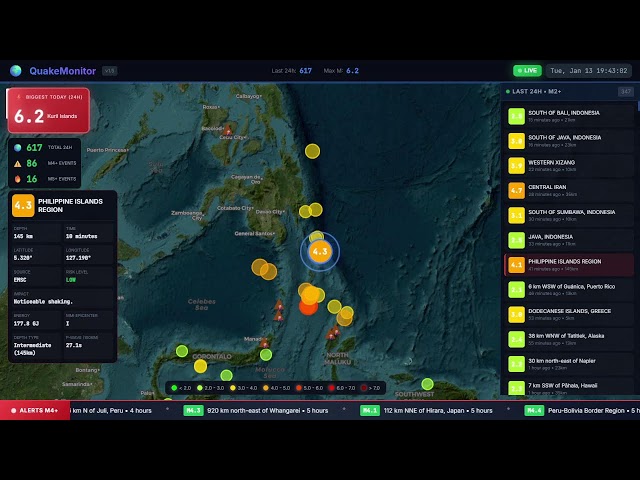This screenshot has width=640, height=480.
Task: Click the Philippine Islands Region detail title
Action: [x=70, y=205]
